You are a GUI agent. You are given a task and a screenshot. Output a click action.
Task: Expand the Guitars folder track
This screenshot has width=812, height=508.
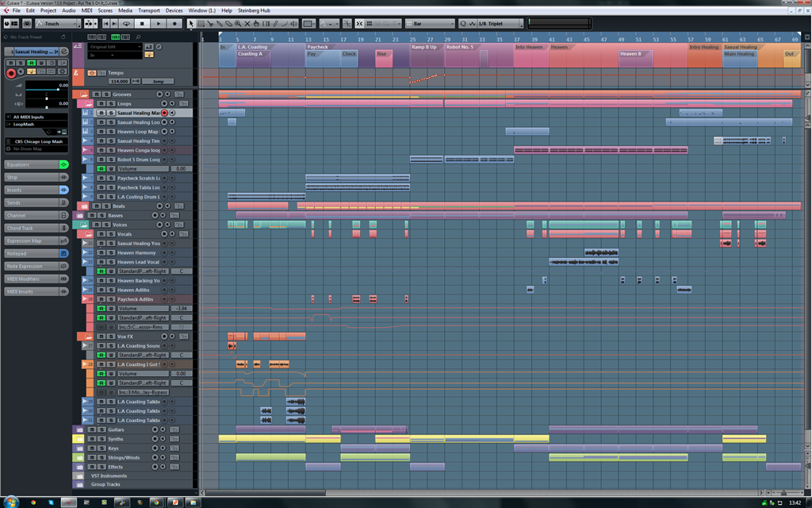tap(79, 429)
